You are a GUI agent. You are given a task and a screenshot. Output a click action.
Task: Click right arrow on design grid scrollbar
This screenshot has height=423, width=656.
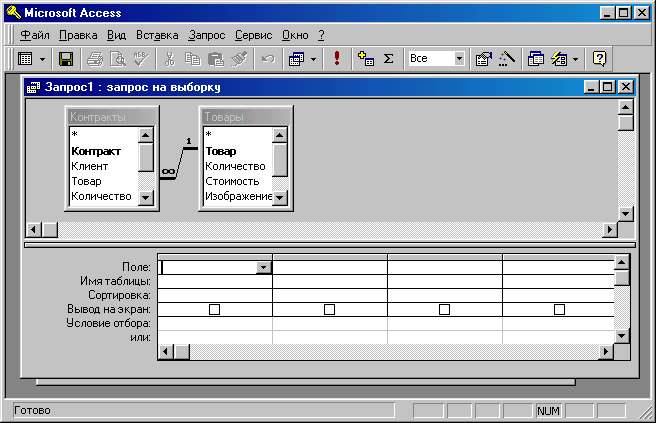pyautogui.click(x=605, y=352)
